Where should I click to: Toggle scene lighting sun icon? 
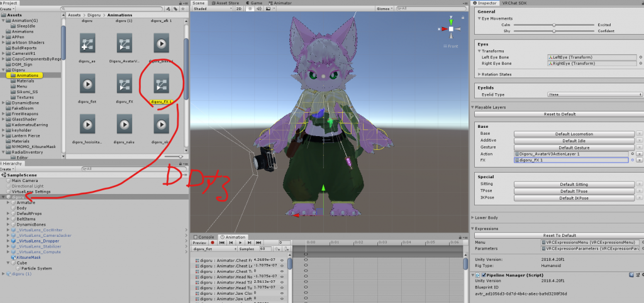(x=250, y=8)
